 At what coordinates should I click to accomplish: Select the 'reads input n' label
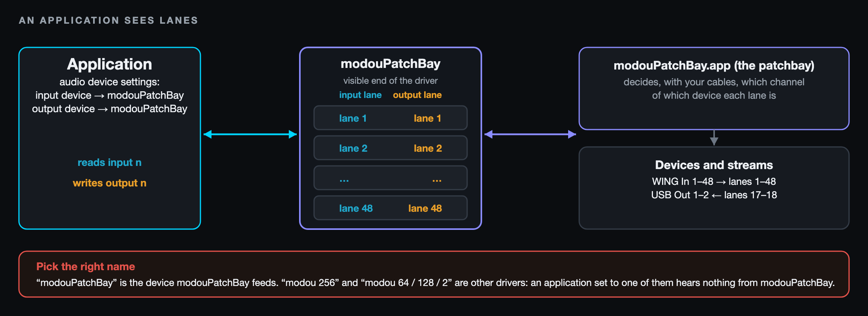pos(110,162)
